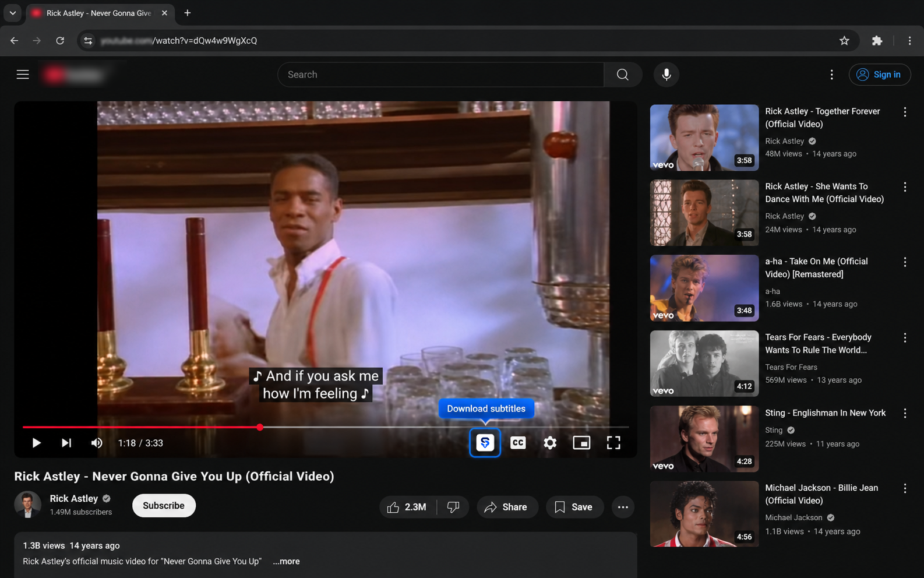Viewport: 924px width, 578px height.
Task: Search with voice microphone
Action: coord(666,75)
